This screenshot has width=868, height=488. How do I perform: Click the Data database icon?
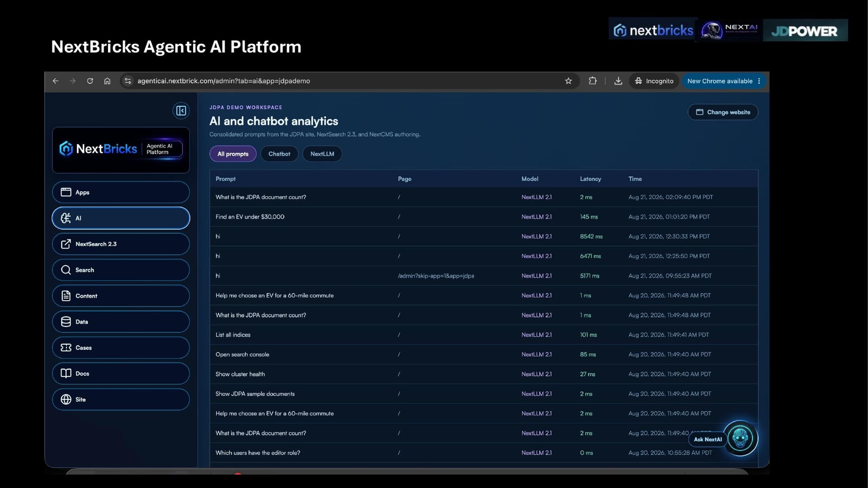(66, 322)
